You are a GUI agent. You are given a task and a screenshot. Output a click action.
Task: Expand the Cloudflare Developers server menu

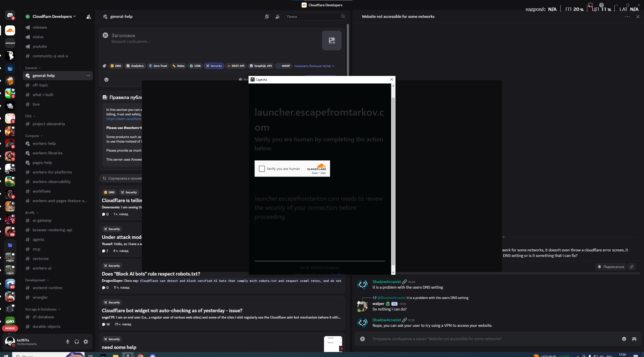pos(54,16)
